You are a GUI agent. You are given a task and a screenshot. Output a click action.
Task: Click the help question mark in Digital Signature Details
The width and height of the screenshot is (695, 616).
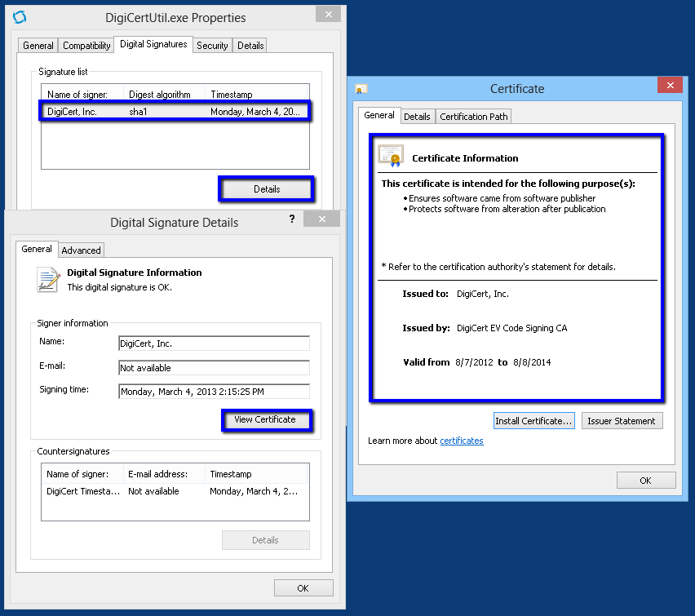click(292, 219)
